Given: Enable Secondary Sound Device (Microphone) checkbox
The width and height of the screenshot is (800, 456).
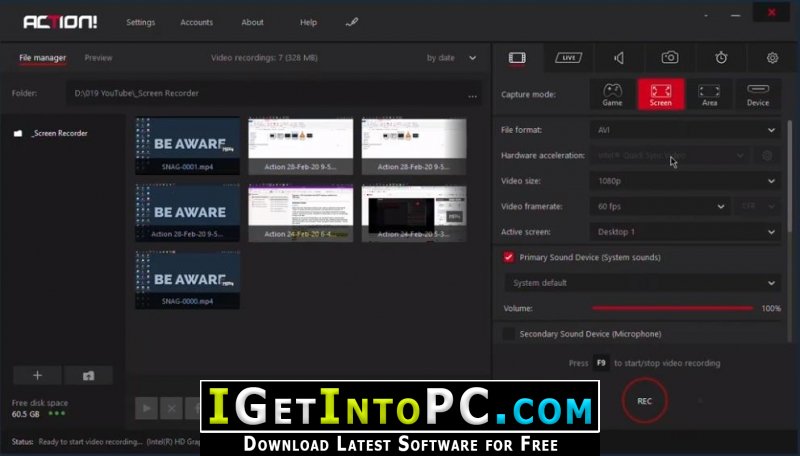Looking at the screenshot, I should coord(508,334).
